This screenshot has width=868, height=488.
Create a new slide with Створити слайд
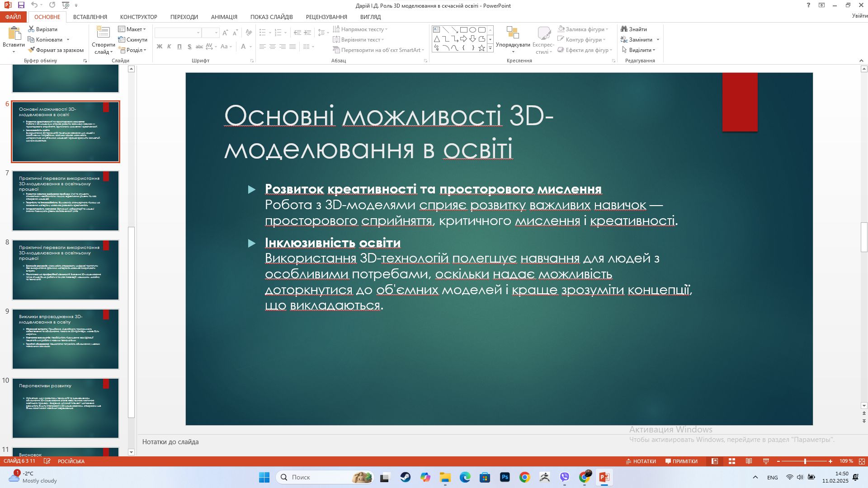pos(104,40)
